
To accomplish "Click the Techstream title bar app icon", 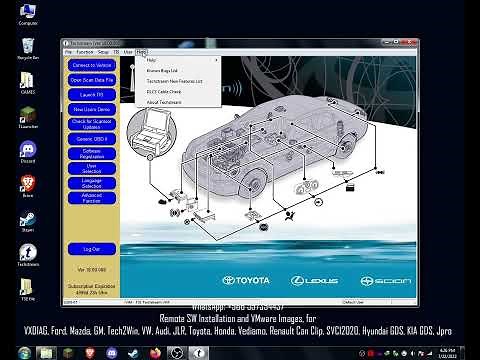I will click(66, 43).
